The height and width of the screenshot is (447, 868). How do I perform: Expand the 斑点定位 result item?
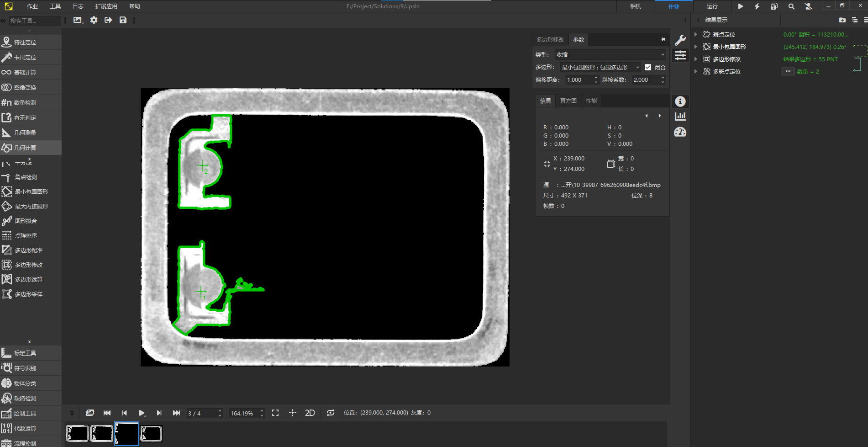tap(695, 35)
